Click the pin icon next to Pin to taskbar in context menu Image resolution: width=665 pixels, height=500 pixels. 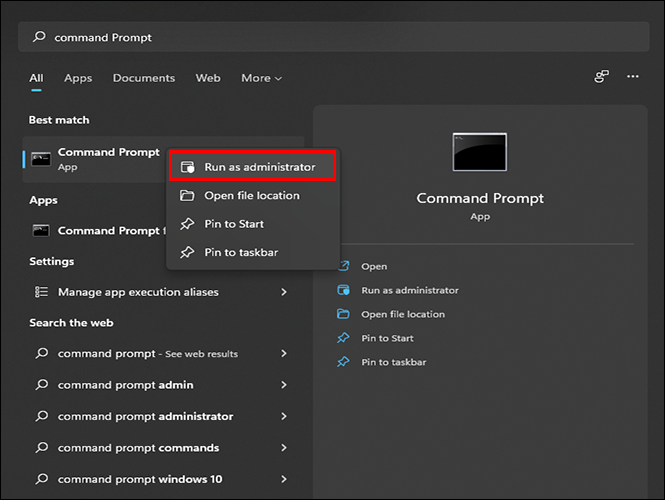187,253
